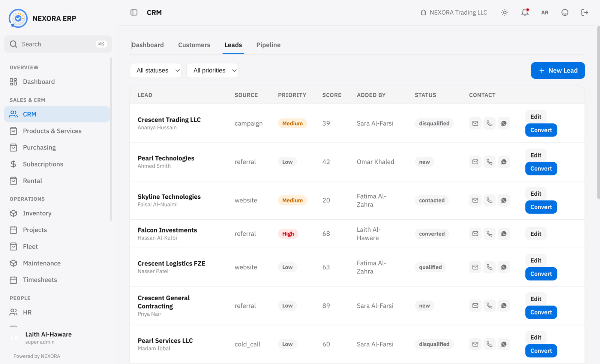
Task: Click the page vertical scrollbar
Action: click(x=598, y=112)
